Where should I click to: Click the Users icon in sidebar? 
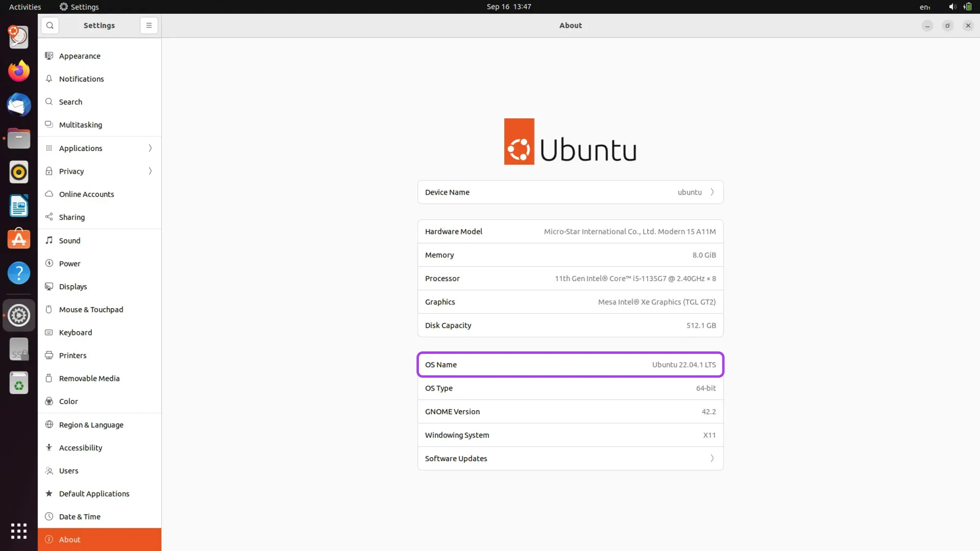(x=49, y=471)
